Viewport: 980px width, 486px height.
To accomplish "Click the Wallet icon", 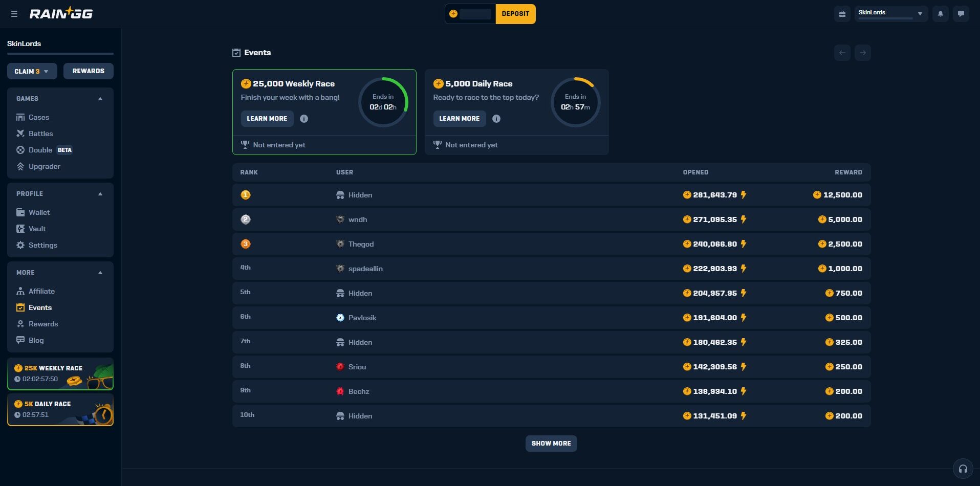I will (20, 212).
